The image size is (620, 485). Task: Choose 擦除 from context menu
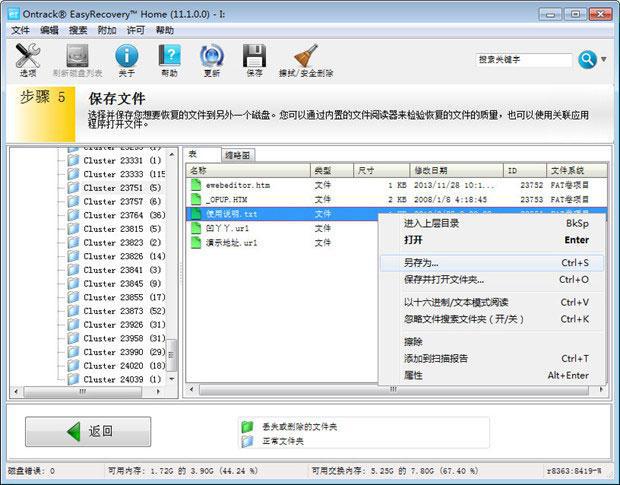coord(491,342)
